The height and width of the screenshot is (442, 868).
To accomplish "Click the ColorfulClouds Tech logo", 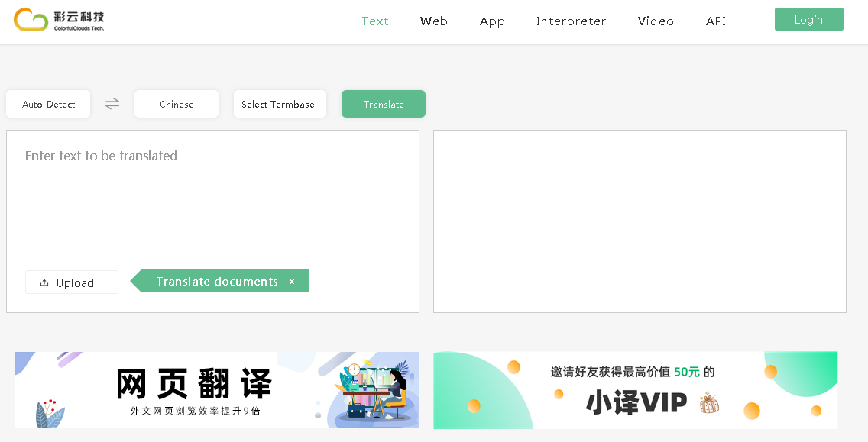I will point(59,20).
